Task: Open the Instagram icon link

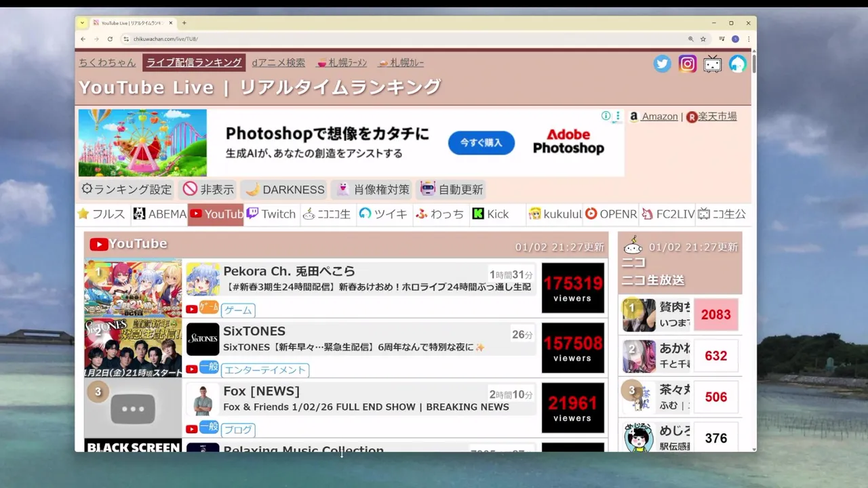Action: tap(688, 64)
